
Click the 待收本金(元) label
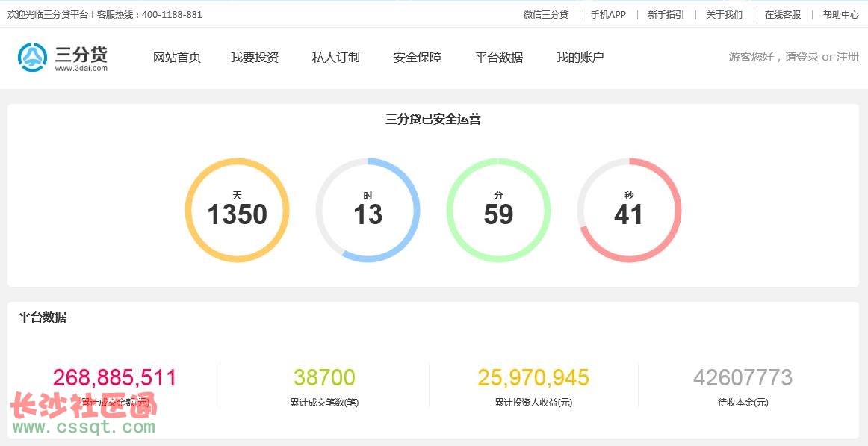(743, 403)
